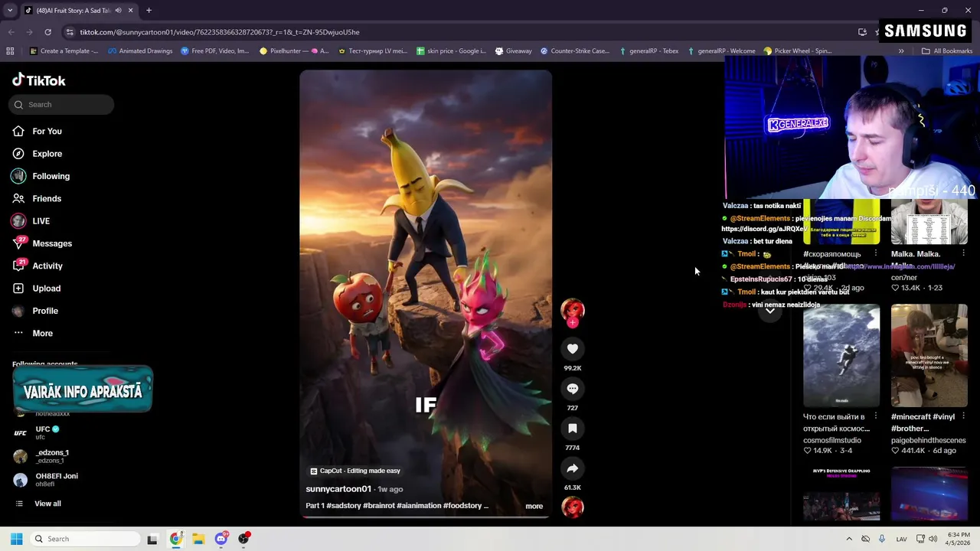Open the Following feed
Viewport: 980px width, 551px height.
click(51, 176)
